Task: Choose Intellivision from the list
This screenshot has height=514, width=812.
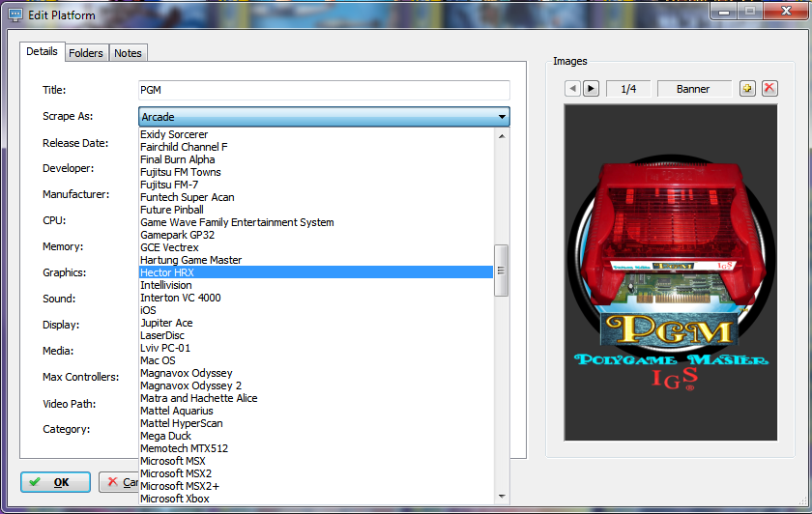Action: coord(316,285)
